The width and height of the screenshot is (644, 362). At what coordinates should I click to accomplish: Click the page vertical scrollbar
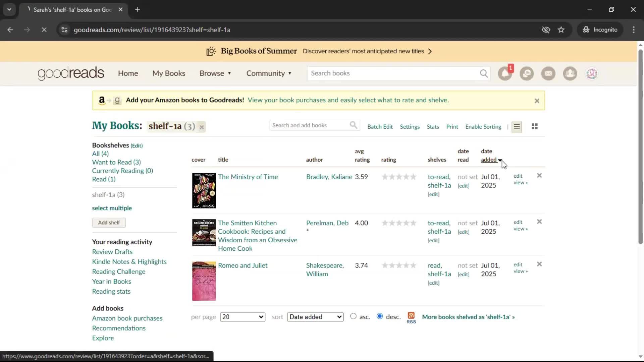point(640,147)
